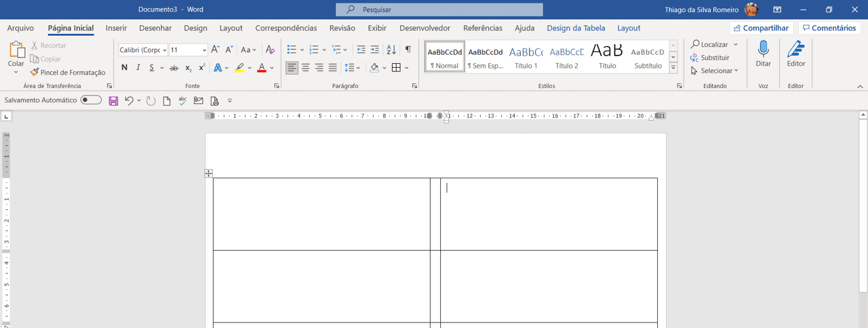Viewport: 868px width, 328px height.
Task: Toggle italic formatting
Action: pyautogui.click(x=138, y=68)
